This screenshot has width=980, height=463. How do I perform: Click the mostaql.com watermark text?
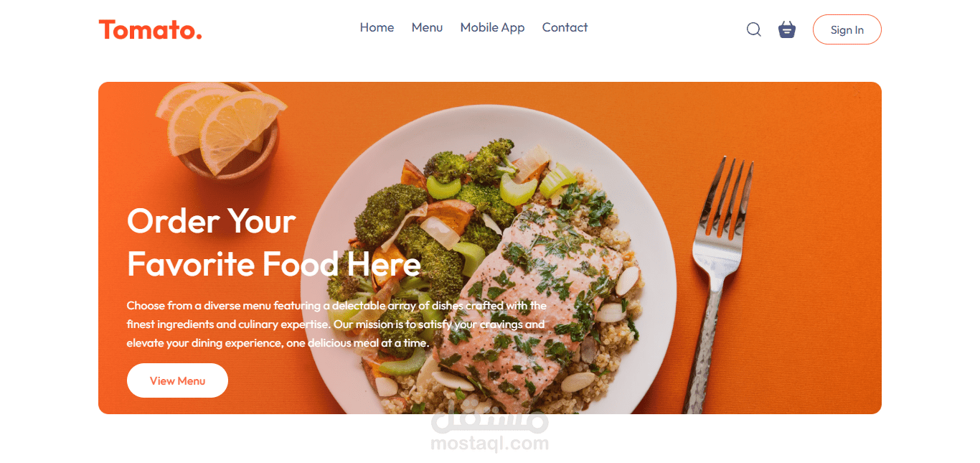[489, 444]
